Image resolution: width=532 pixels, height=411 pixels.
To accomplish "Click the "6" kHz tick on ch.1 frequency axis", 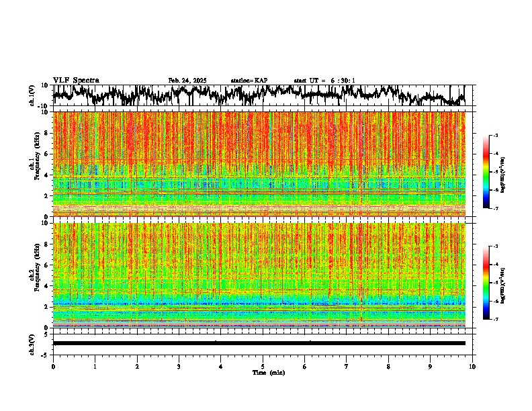I will [x=47, y=154].
